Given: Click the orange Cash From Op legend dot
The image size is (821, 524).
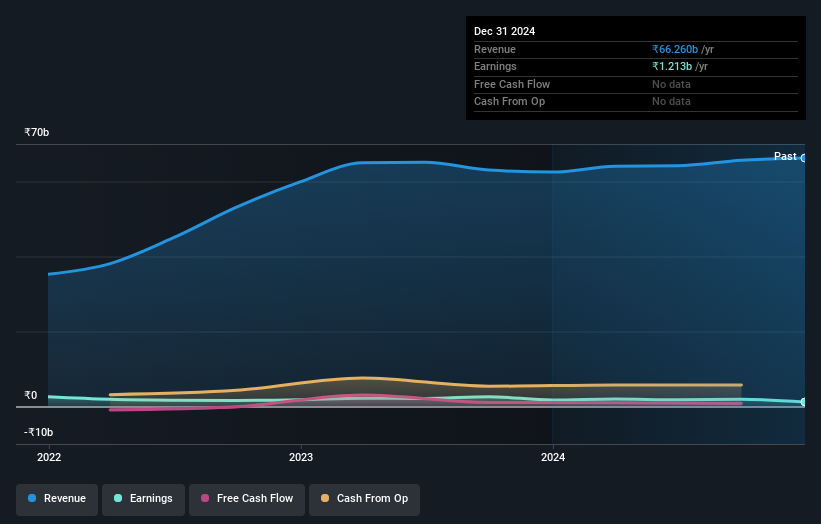Looking at the screenshot, I should click(325, 498).
